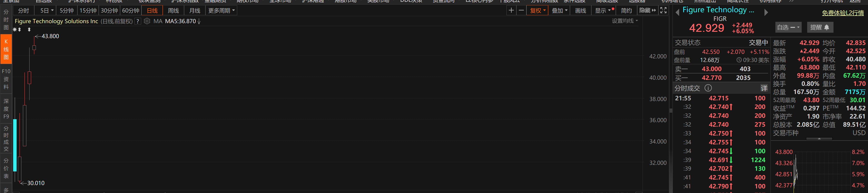This screenshot has width=868, height=193.
Task: Select the K线图 sidebar tab
Action: pyautogui.click(x=6, y=49)
